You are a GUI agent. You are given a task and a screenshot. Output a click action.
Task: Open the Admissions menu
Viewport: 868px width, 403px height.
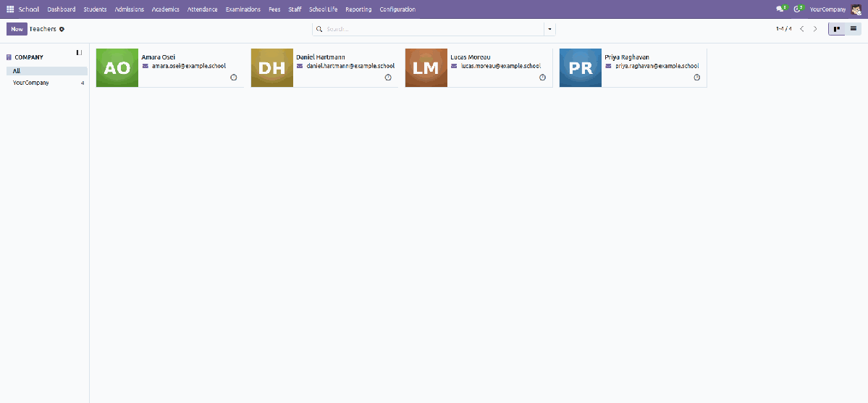click(129, 9)
